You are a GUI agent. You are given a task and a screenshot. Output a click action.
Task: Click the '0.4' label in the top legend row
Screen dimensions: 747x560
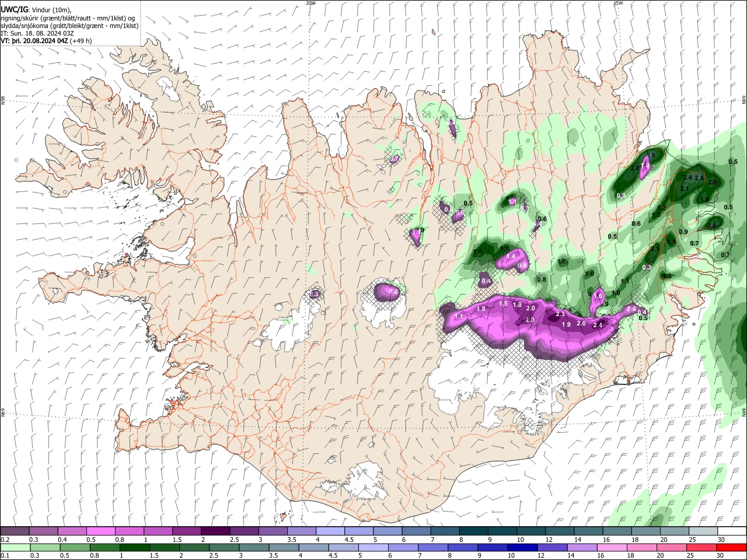[62, 540]
